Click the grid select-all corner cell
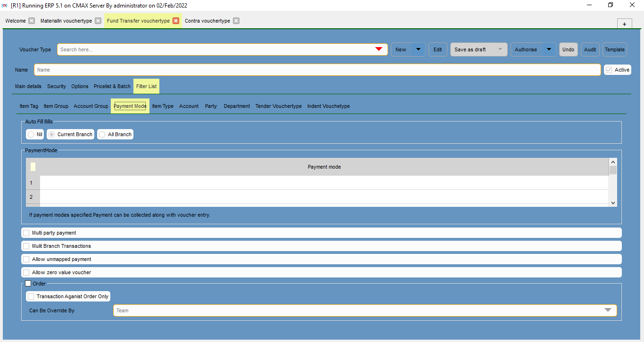This screenshot has height=342, width=644. pos(33,167)
